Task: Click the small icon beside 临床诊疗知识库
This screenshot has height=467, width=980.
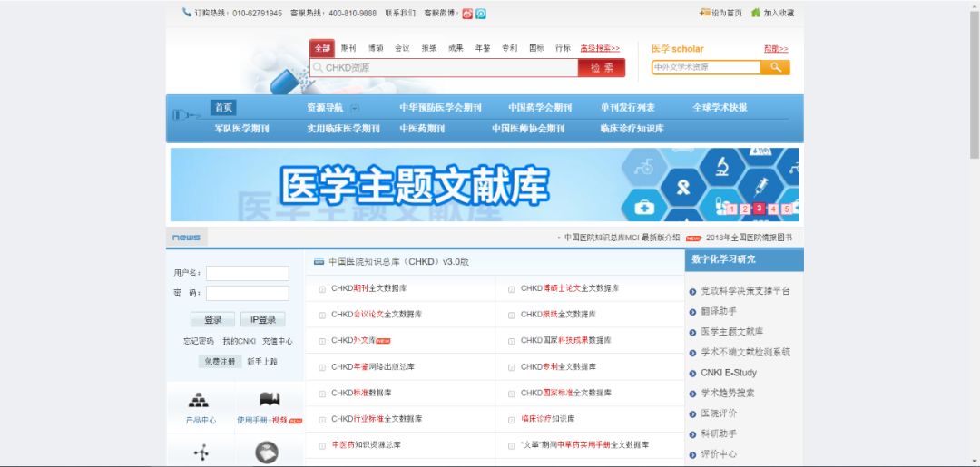Action: [511, 420]
